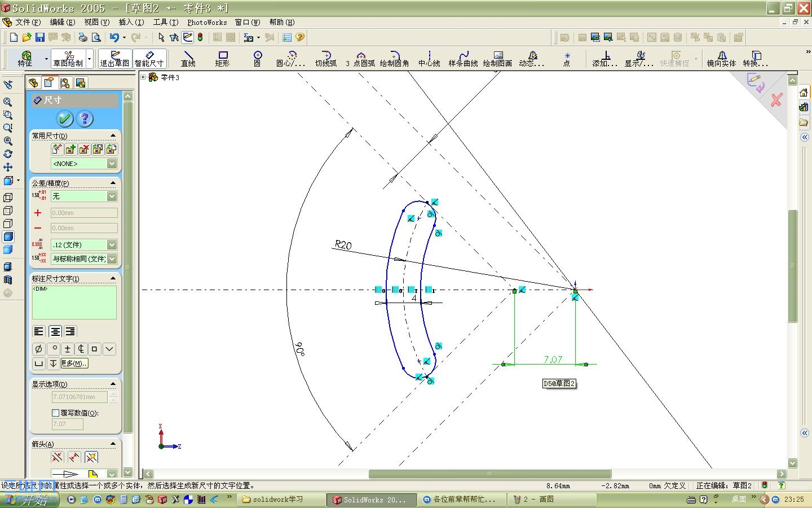Click the dimension text box containing <DIM>
812x508 pixels.
74,302
